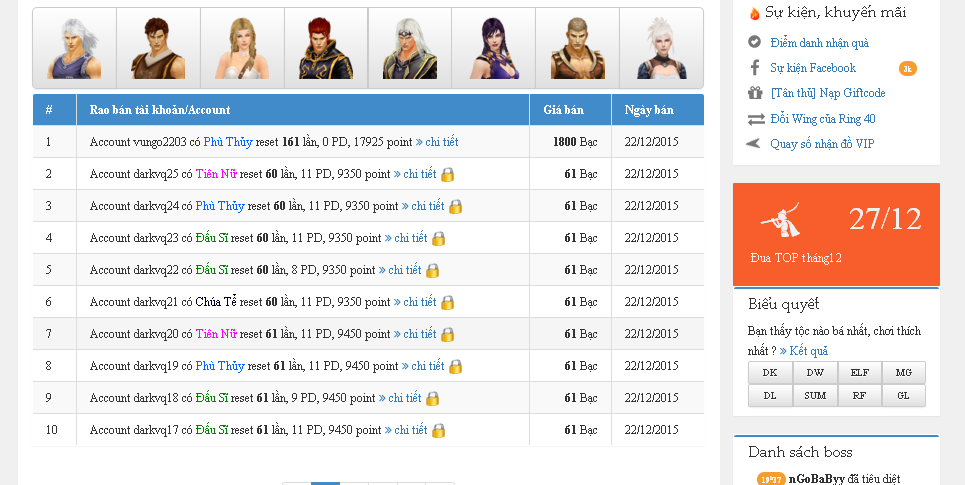This screenshot has width=965, height=485.
Task: Select the red-haired character portrait
Action: coord(326,48)
